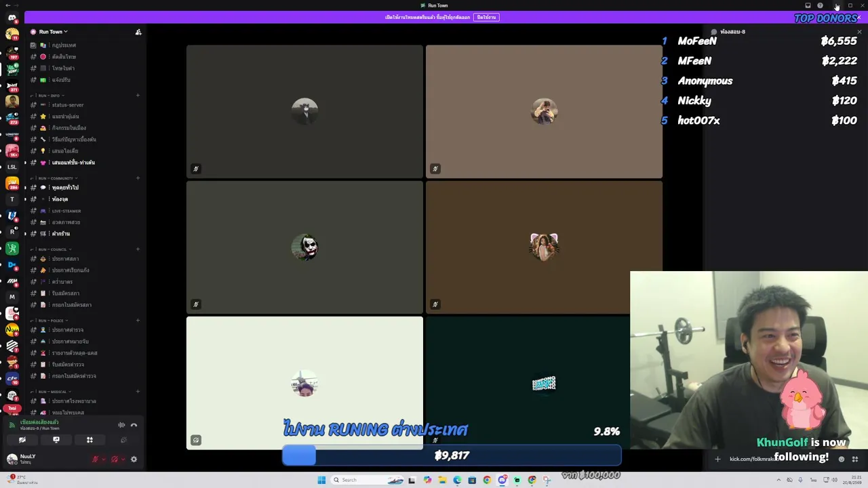Open Discord inbox icon in title bar

[x=808, y=5]
